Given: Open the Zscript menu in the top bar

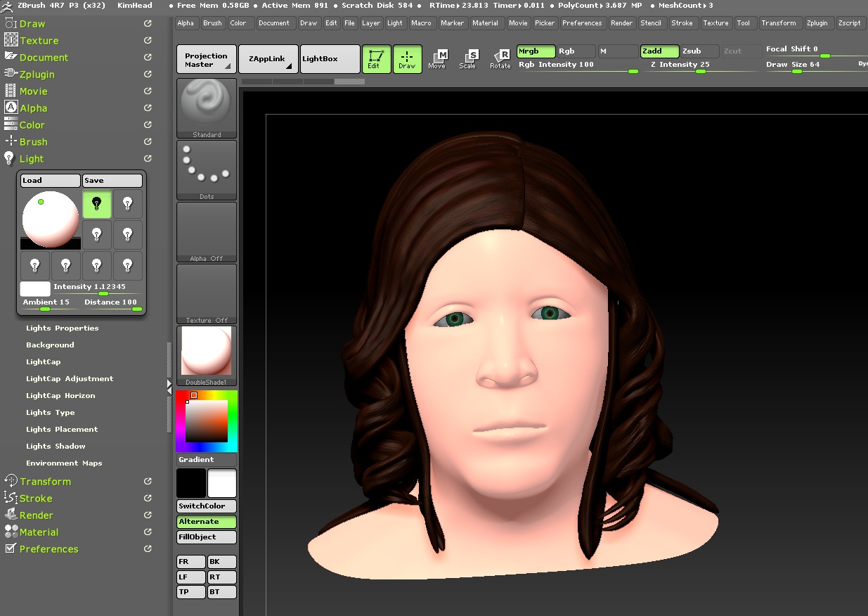Looking at the screenshot, I should 850,23.
